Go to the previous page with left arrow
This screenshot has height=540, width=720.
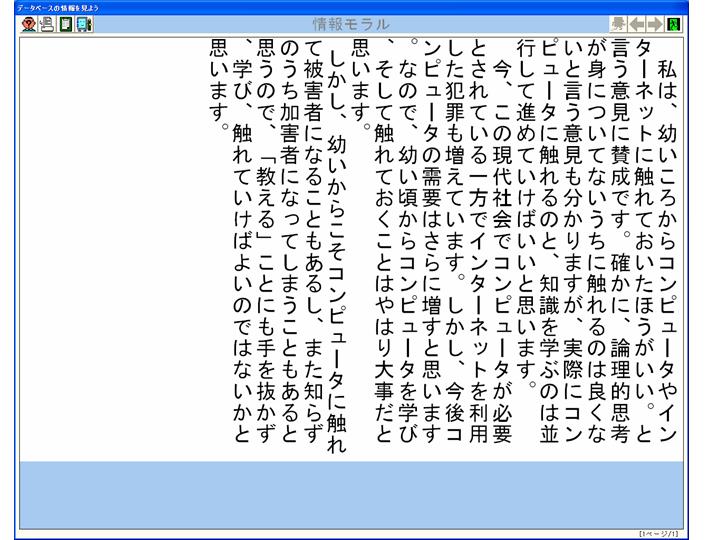(637, 24)
